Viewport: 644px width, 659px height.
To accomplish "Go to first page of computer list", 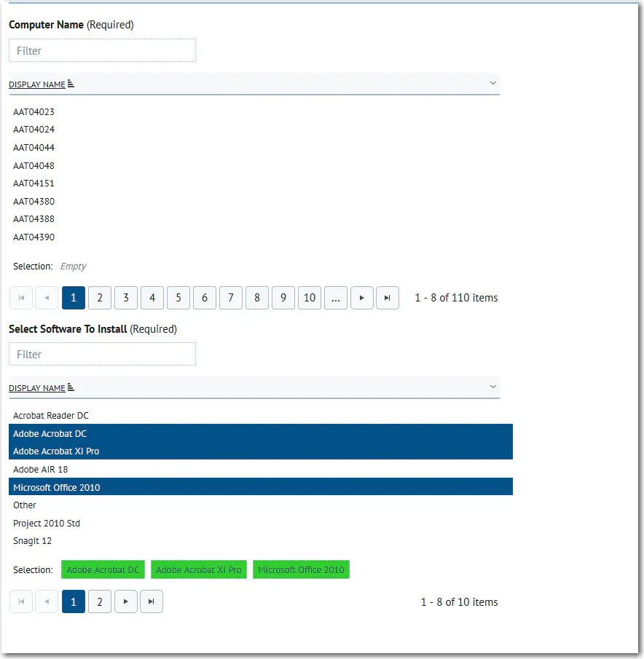I will [21, 298].
